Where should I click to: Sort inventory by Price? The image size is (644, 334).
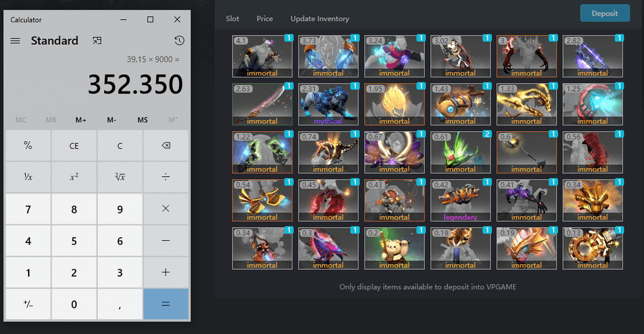[265, 19]
